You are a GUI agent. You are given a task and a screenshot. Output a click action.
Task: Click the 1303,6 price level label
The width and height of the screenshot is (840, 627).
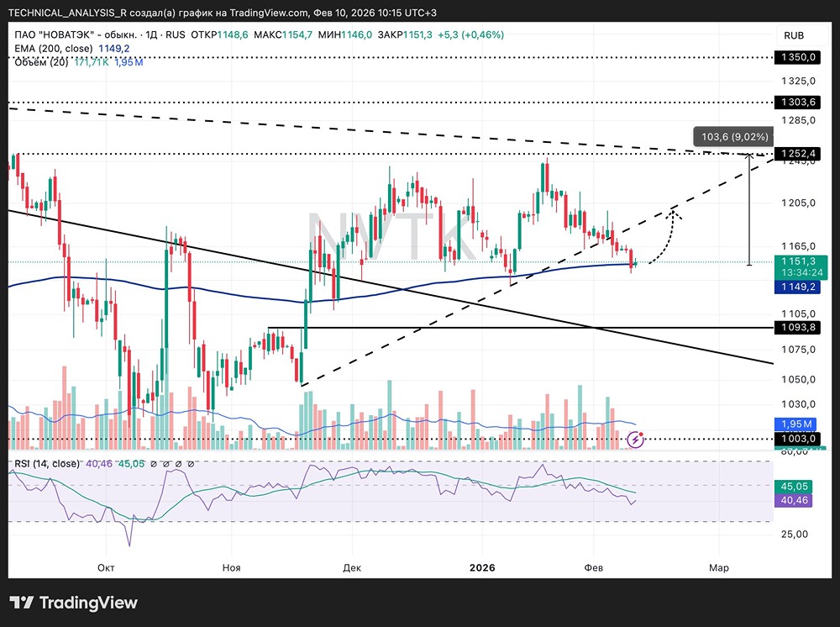click(798, 102)
